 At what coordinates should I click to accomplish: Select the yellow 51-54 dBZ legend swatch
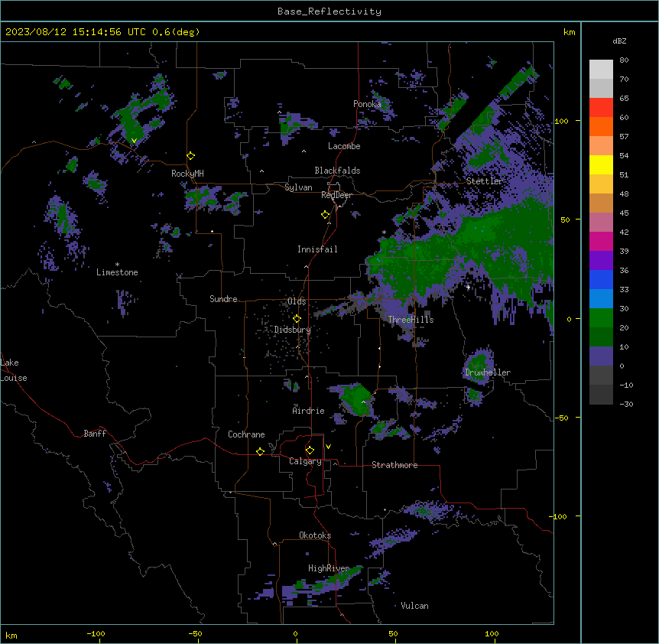pos(601,164)
